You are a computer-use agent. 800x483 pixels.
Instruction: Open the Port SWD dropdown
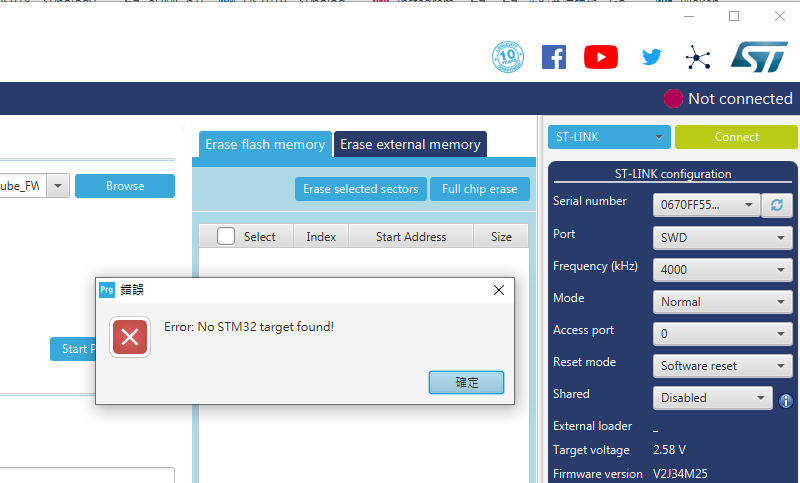(722, 238)
